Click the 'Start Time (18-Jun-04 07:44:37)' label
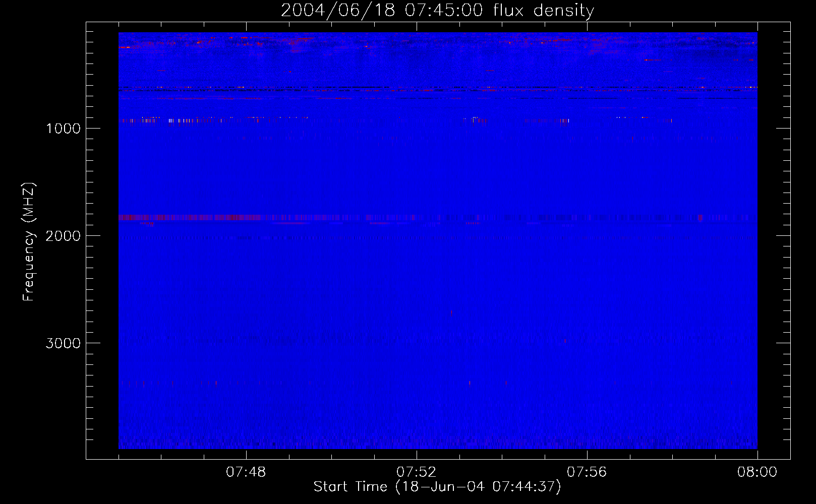816x504 pixels. (437, 487)
